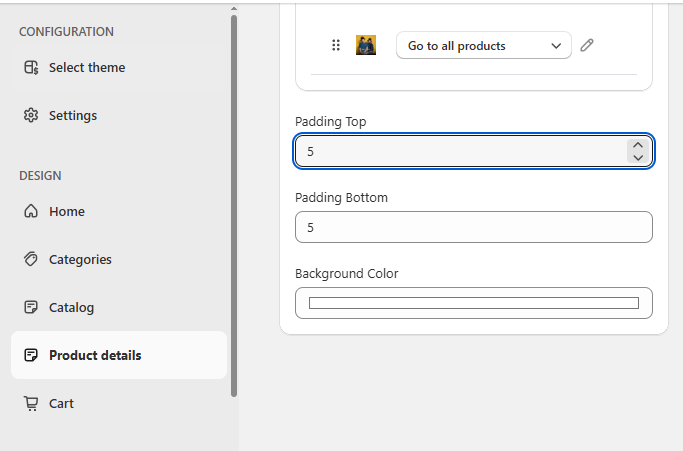Decrease Padding Top with down arrow
Image resolution: width=683 pixels, height=451 pixels.
[638, 157]
